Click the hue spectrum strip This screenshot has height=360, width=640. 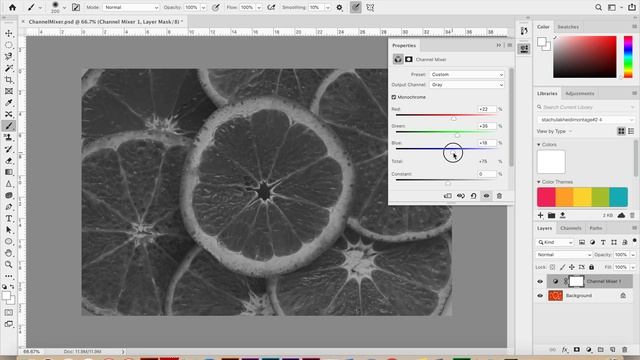tap(628, 57)
